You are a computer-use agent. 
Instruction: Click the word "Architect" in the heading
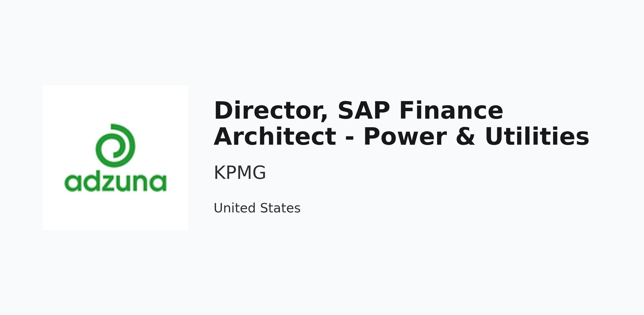(275, 136)
